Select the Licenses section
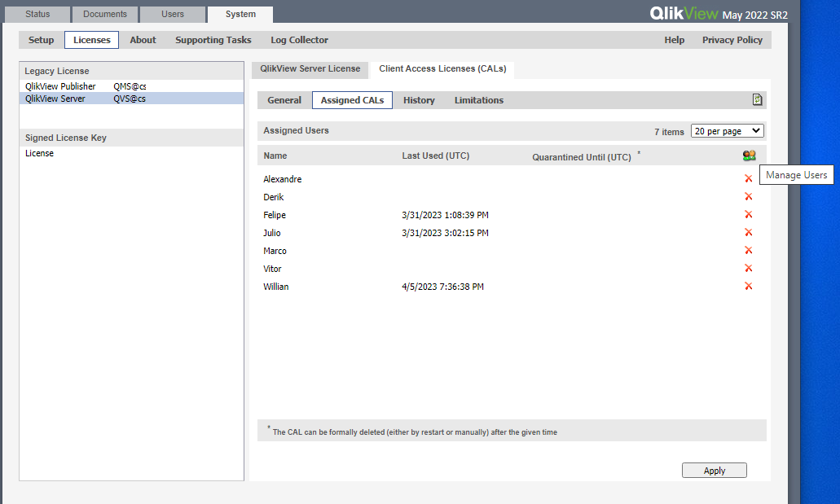 coord(91,40)
